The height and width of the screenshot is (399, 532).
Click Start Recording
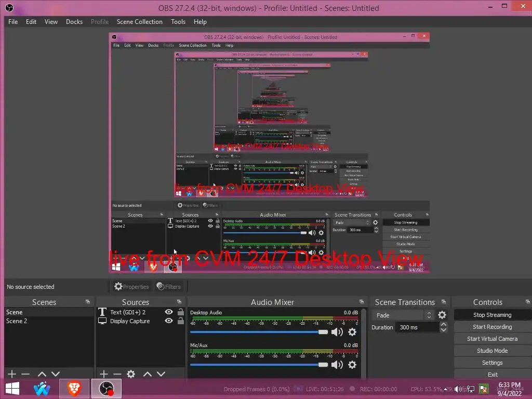[493, 327]
